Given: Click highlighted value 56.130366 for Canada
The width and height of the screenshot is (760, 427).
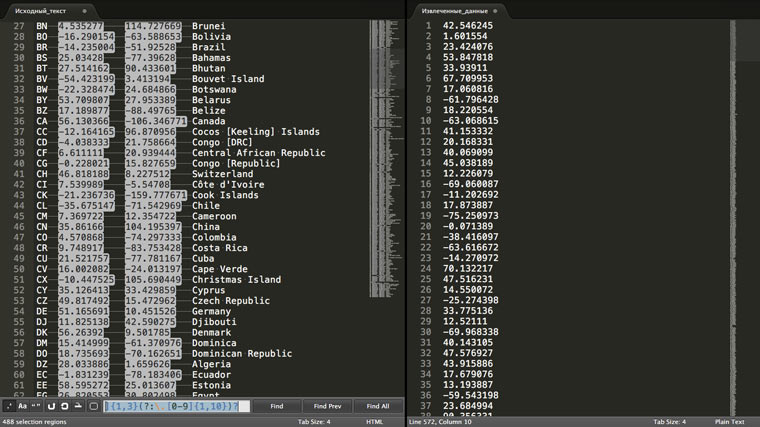Looking at the screenshot, I should point(83,121).
